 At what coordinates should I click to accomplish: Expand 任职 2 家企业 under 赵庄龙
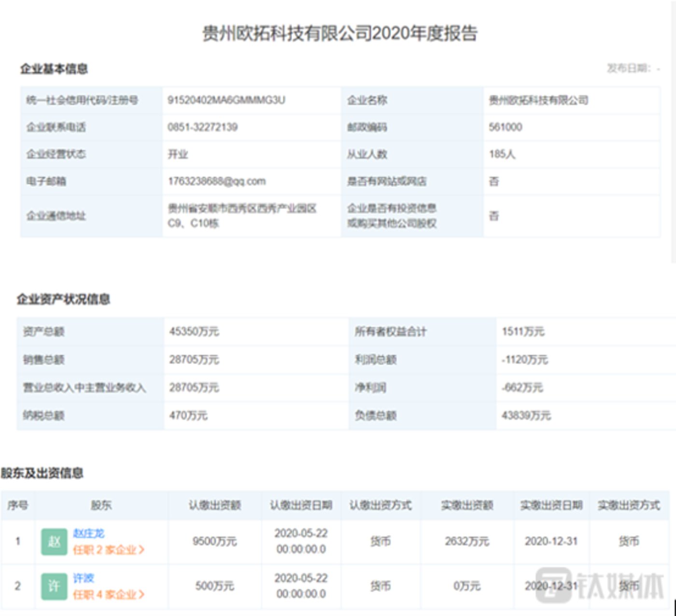[109, 549]
